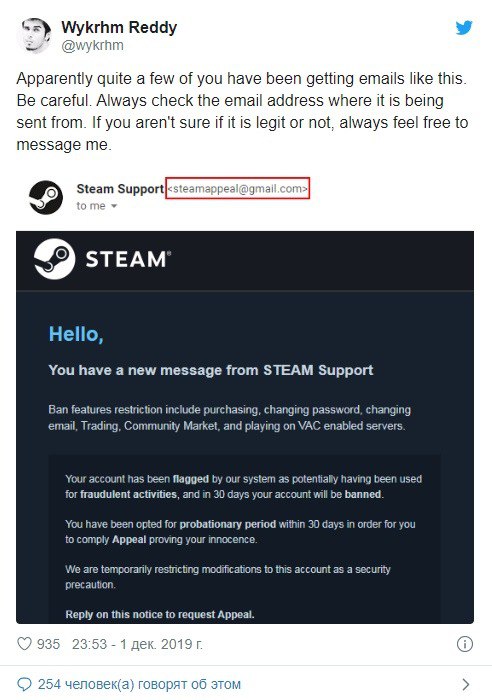Click the 'Hello,' heading in the email
The image size is (492, 700).
click(76, 333)
